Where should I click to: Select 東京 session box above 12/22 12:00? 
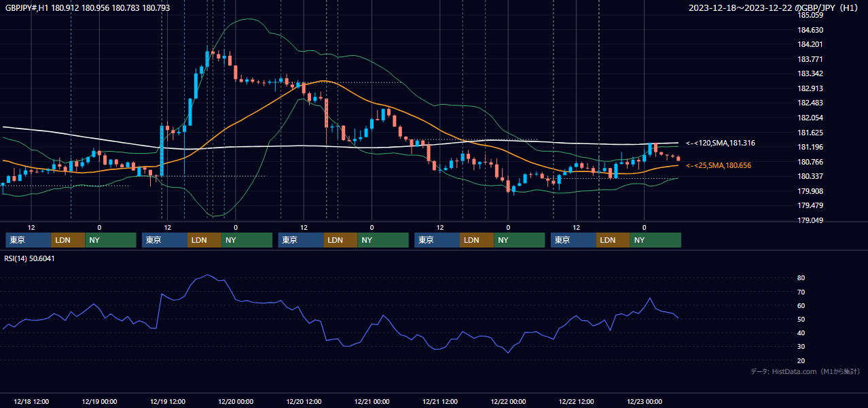(x=574, y=240)
